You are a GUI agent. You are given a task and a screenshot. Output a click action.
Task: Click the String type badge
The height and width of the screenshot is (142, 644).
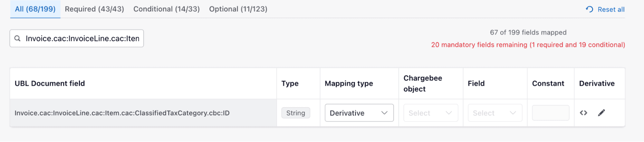click(x=295, y=113)
